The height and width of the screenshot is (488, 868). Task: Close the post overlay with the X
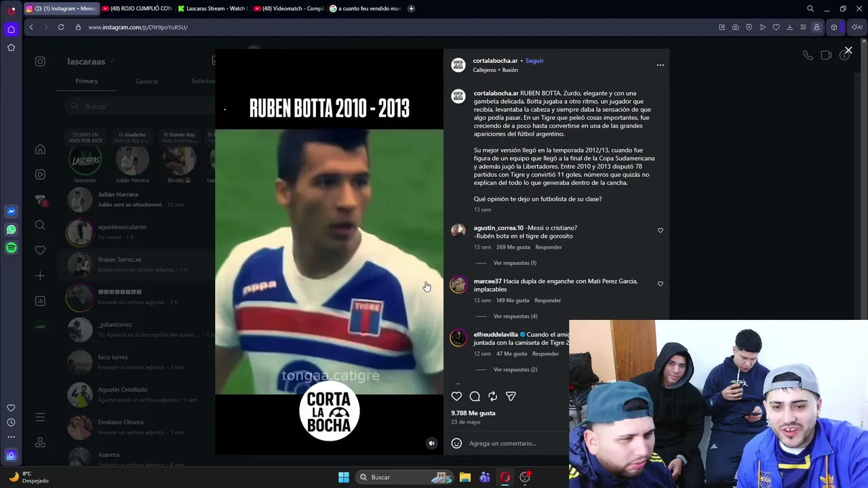click(x=848, y=50)
